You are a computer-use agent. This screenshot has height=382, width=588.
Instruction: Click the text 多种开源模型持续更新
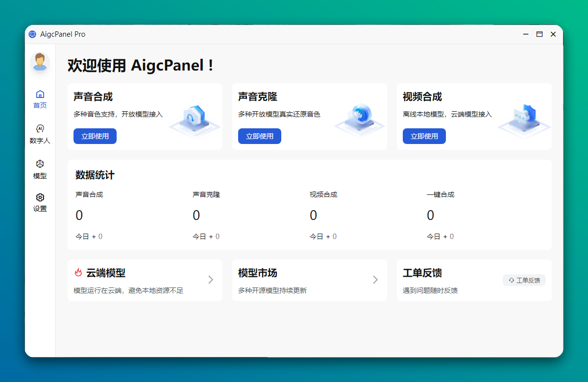coord(272,290)
